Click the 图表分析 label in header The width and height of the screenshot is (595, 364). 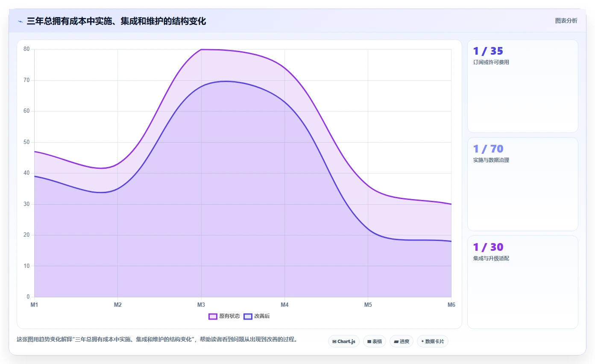566,21
